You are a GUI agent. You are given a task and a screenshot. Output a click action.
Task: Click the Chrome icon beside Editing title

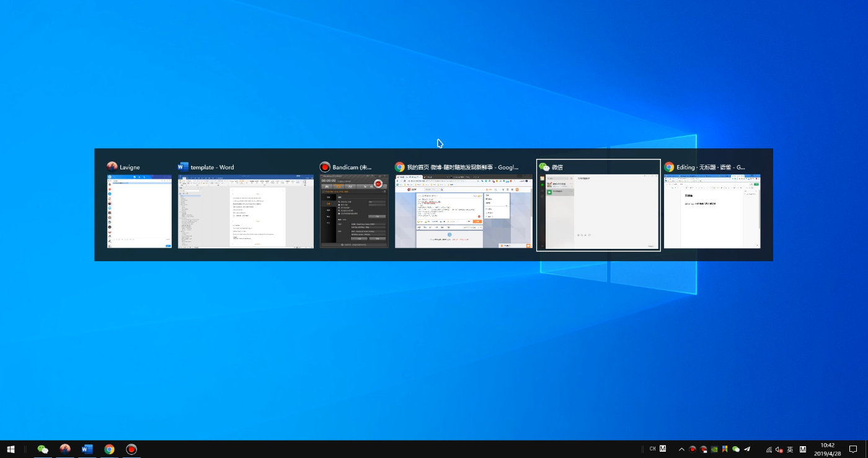pyautogui.click(x=669, y=167)
